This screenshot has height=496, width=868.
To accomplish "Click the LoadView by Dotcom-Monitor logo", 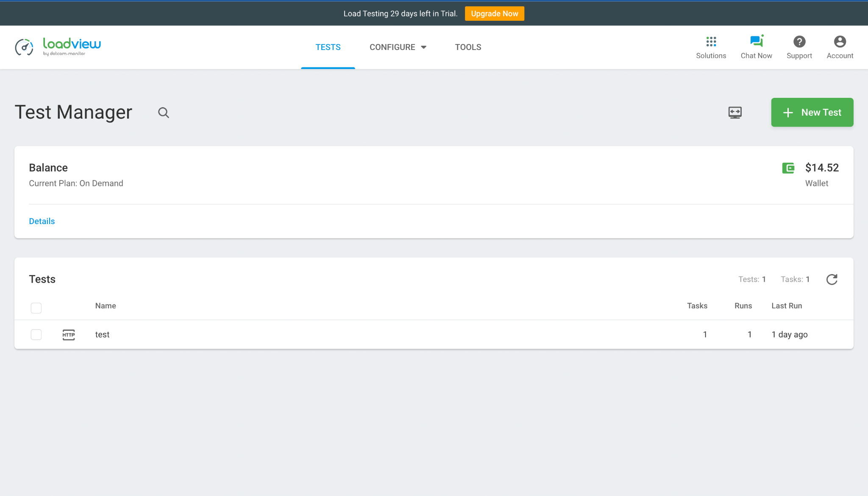I will [58, 47].
